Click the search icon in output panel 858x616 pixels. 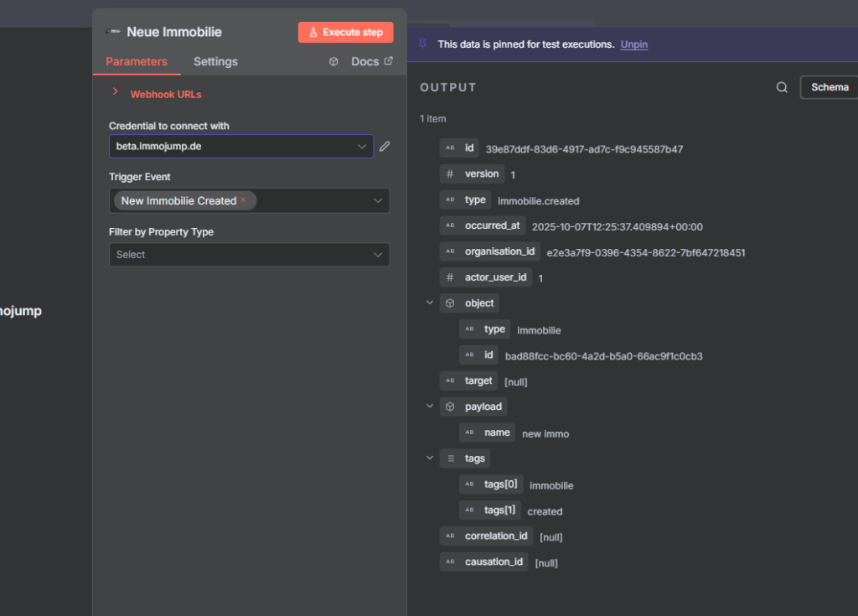point(782,87)
